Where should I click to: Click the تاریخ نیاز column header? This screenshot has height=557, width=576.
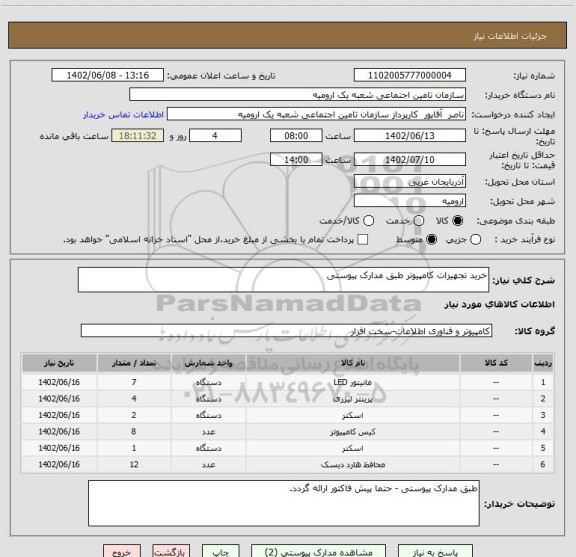tap(59, 363)
